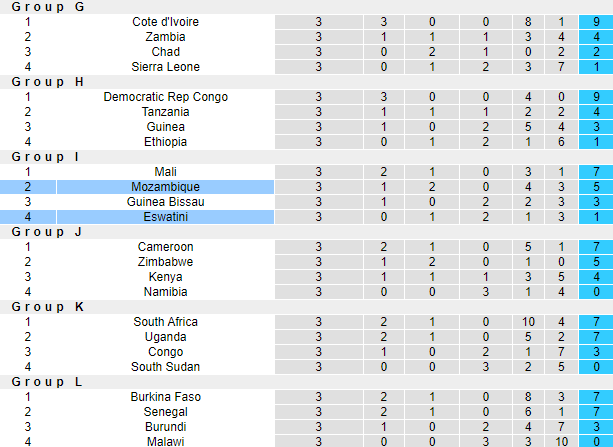613x447 pixels.
Task: Click on the Tanzania team name
Action: point(165,112)
